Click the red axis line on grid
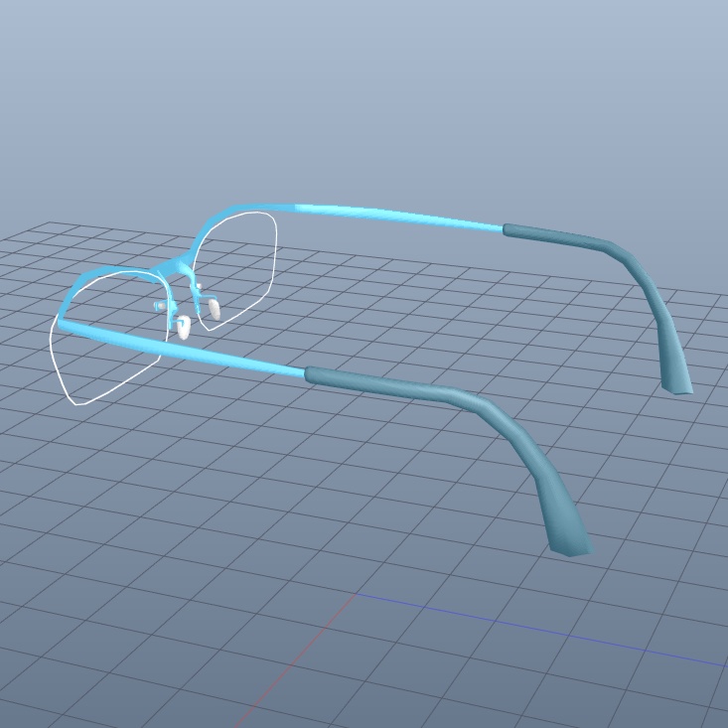This screenshot has height=728, width=728. tap(294, 660)
